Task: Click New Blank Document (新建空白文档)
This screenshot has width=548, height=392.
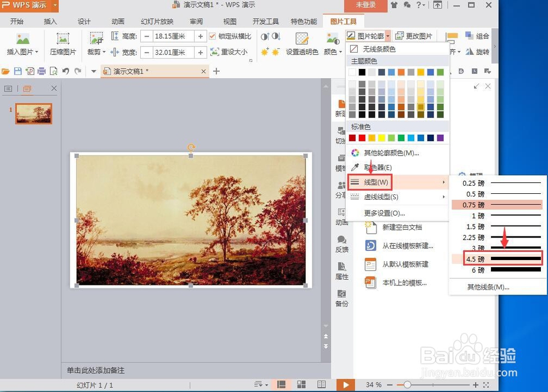Action: click(394, 227)
